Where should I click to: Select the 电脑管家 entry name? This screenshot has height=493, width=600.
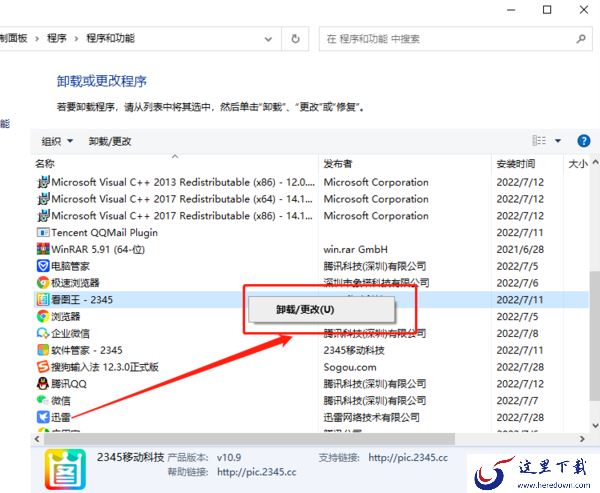pos(70,266)
